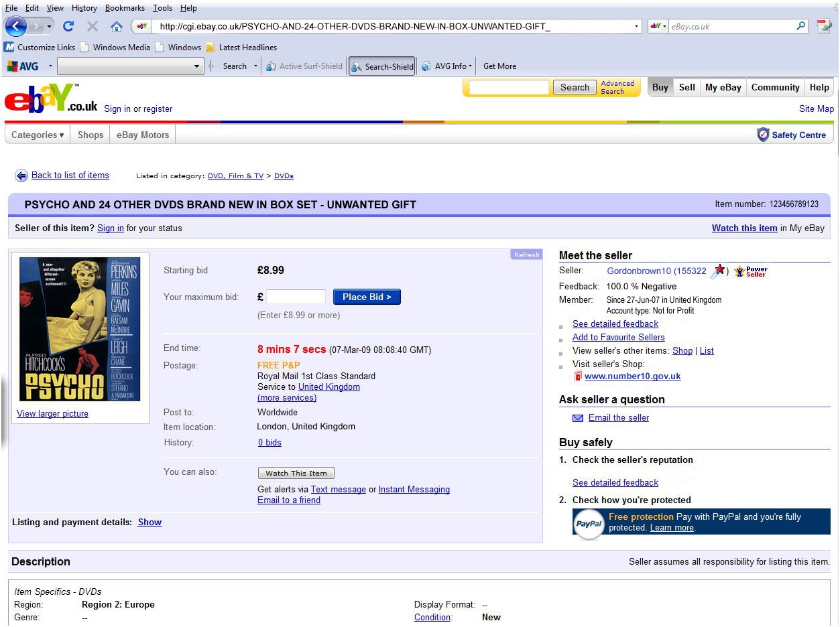Image resolution: width=840 pixels, height=627 pixels.
Task: Open the Bookmarks menu
Action: [x=125, y=8]
